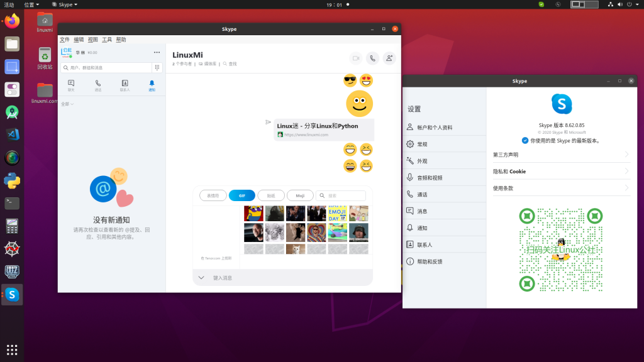Select the 聊天 (Chats) sidebar icon
This screenshot has width=644, height=362.
(x=71, y=84)
